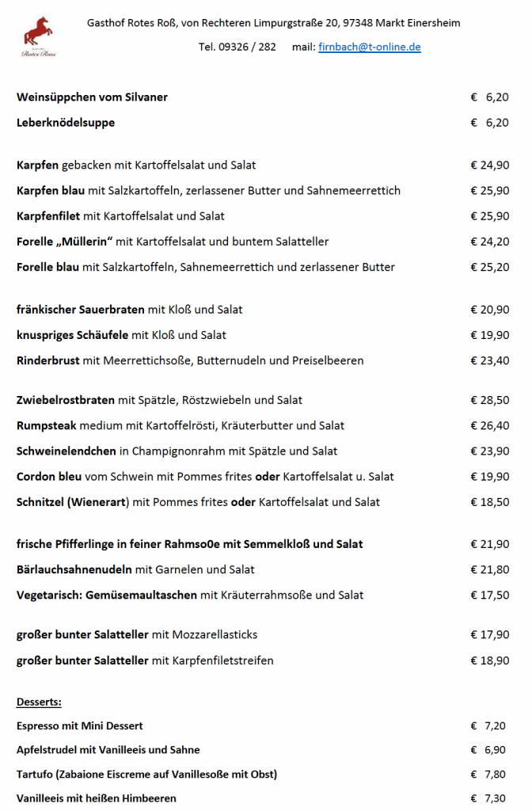Select Apfelstrudel mit Vanilleeis und Sahne
The image size is (532, 811).
click(108, 749)
